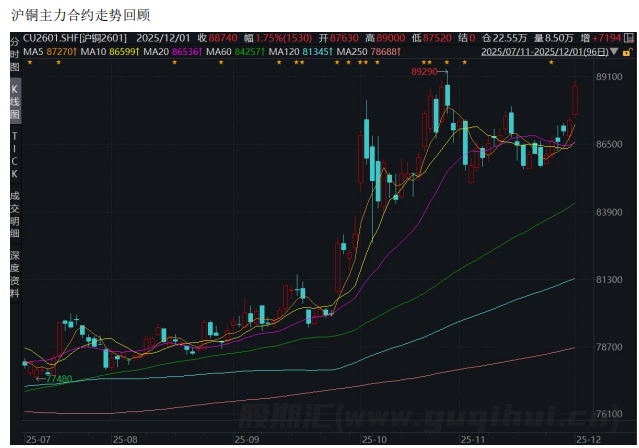Click the 25-10 date axis label
The image size is (639, 448).
point(374,438)
